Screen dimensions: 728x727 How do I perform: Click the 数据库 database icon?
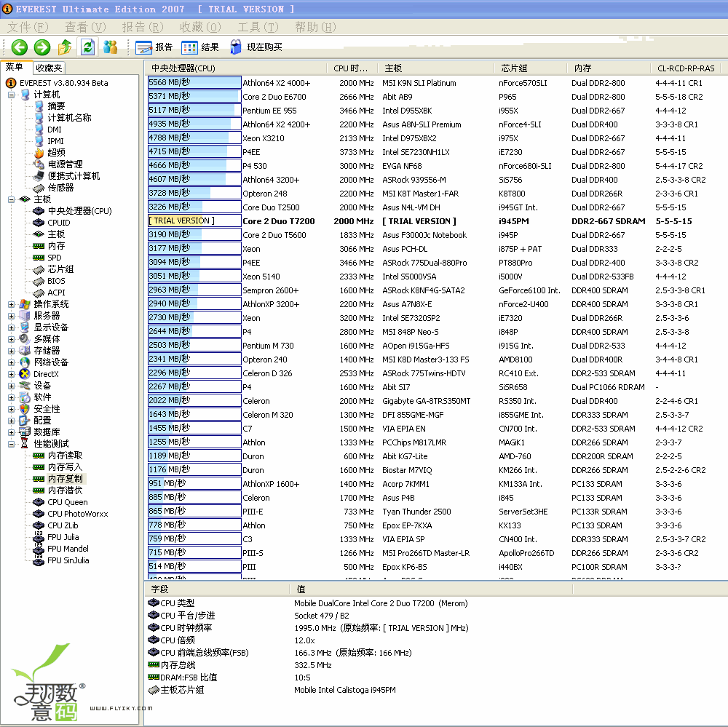coord(25,432)
